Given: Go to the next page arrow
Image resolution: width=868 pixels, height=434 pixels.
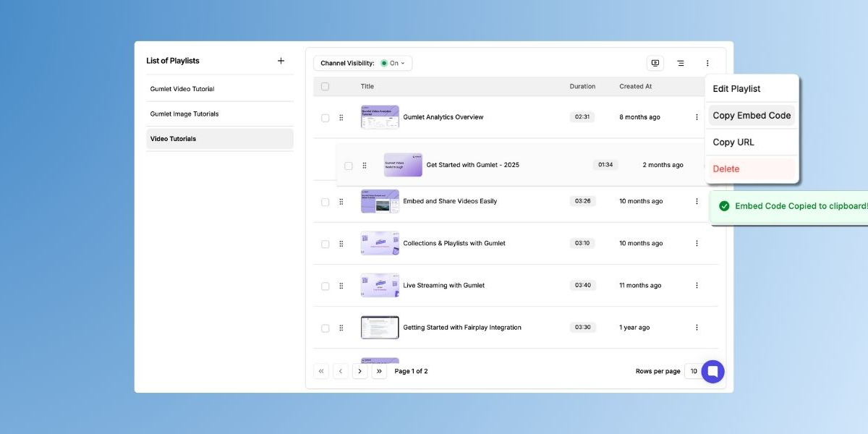Looking at the screenshot, I should click(359, 372).
